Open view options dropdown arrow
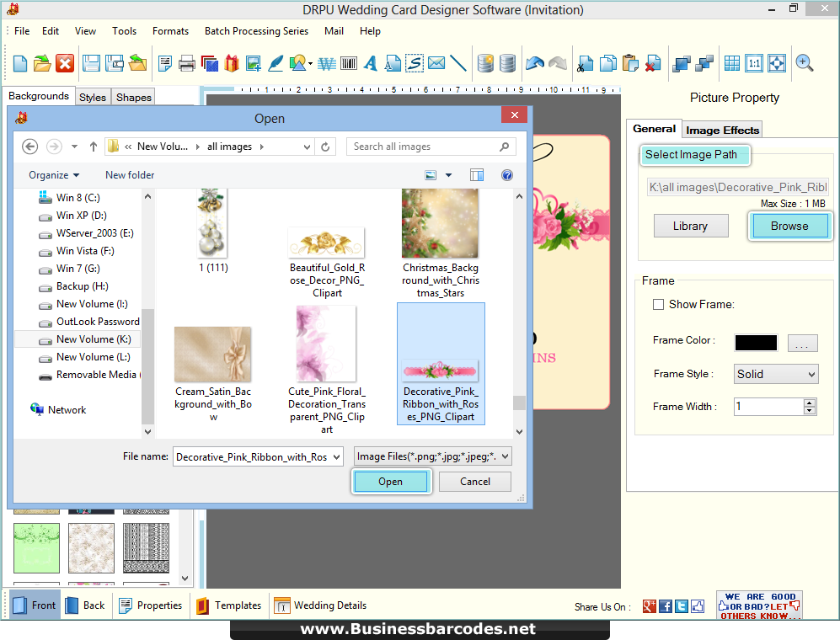 [x=448, y=175]
